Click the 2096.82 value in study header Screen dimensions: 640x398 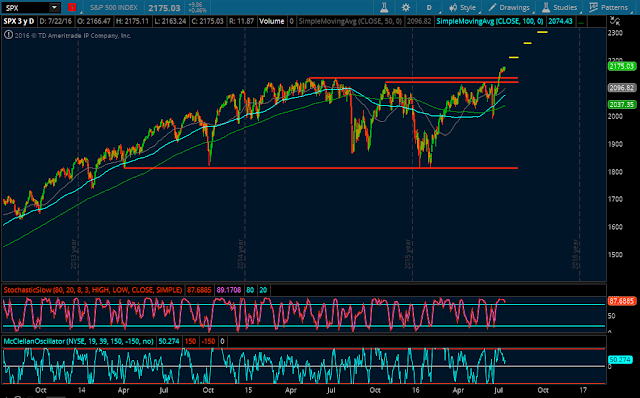[x=419, y=21]
